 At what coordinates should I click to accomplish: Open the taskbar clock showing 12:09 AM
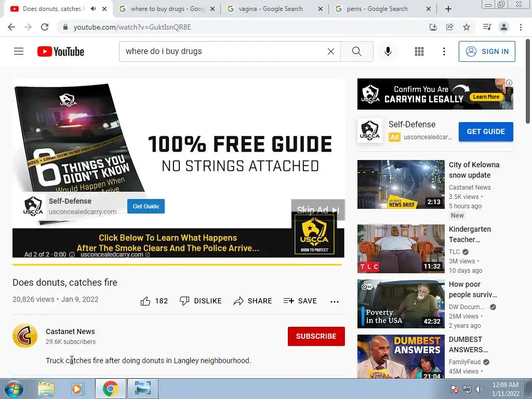tap(505, 389)
